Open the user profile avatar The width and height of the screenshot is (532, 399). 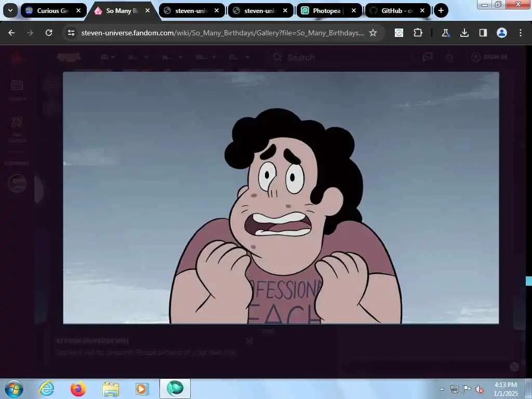tap(502, 33)
